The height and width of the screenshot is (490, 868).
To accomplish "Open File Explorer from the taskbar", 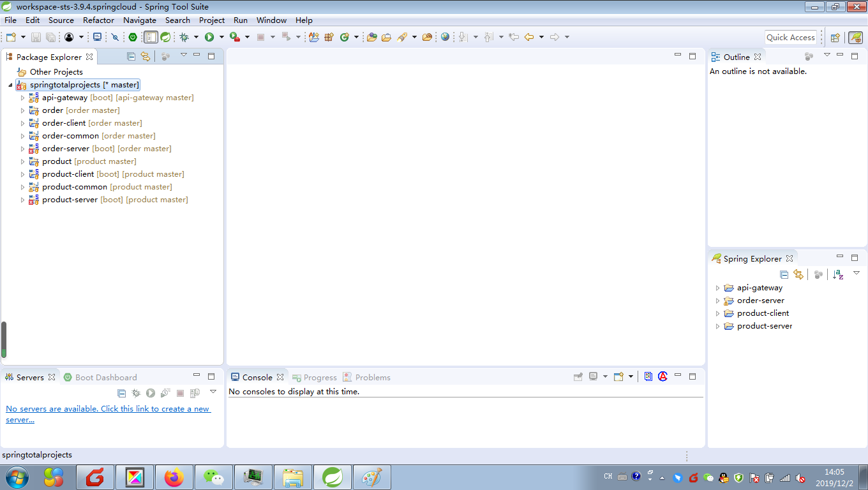I will tap(293, 477).
